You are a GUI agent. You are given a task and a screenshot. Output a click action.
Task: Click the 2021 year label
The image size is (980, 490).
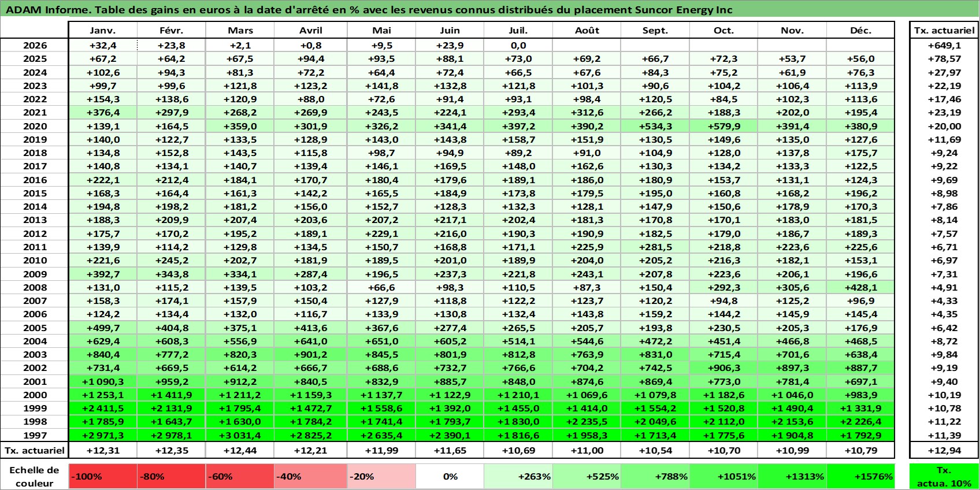pos(35,113)
